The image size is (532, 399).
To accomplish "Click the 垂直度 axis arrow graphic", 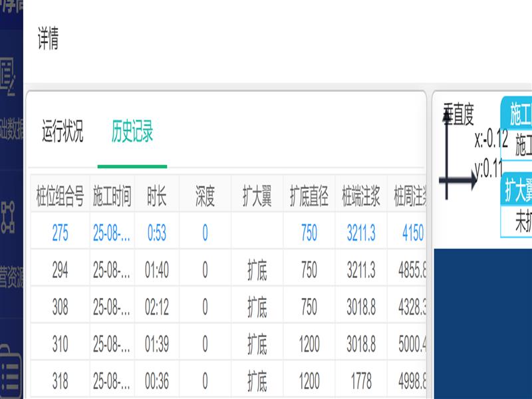I will (460, 160).
